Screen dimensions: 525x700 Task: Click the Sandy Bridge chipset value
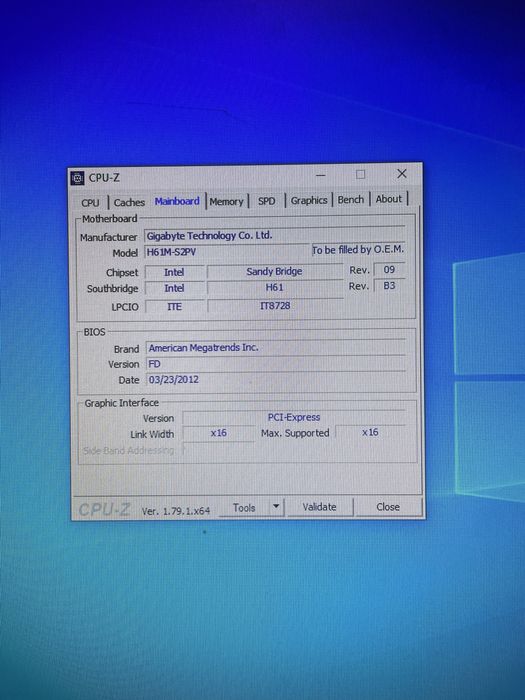(275, 271)
